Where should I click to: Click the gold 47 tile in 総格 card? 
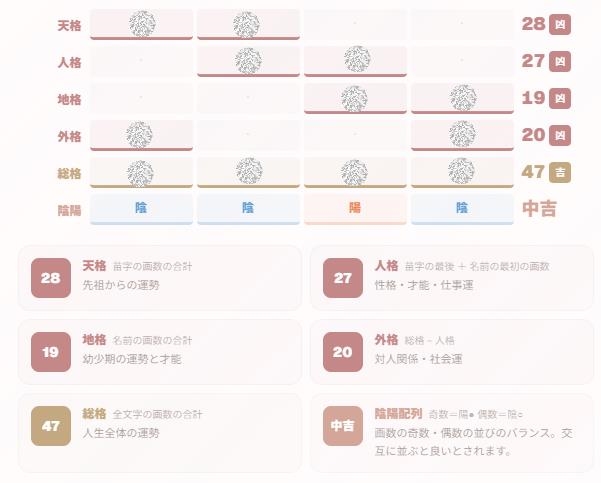pyautogui.click(x=51, y=426)
